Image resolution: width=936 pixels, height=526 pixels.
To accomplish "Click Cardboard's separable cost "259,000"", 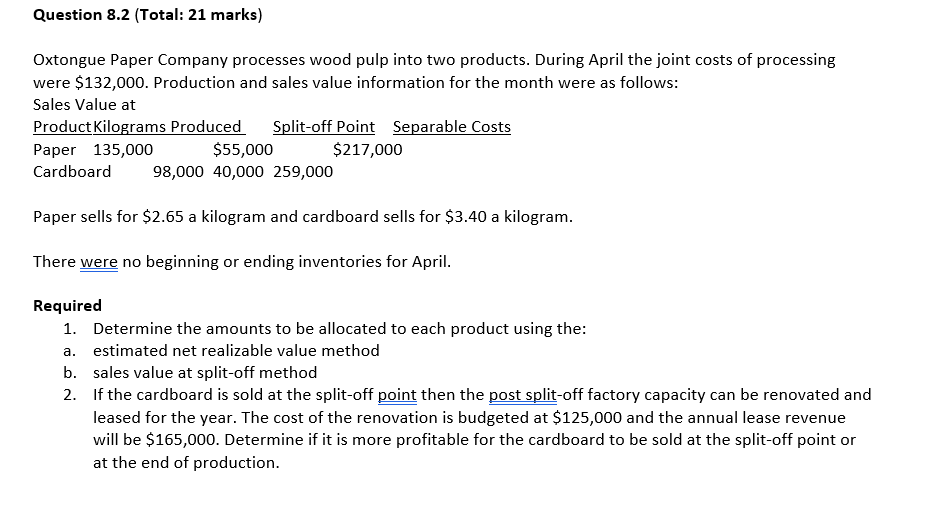I will pyautogui.click(x=302, y=172).
